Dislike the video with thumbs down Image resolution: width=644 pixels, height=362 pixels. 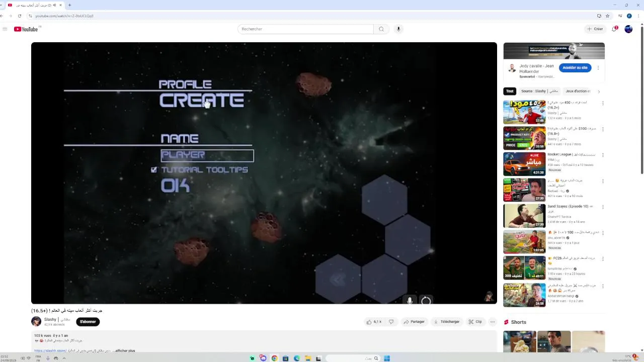click(x=391, y=322)
